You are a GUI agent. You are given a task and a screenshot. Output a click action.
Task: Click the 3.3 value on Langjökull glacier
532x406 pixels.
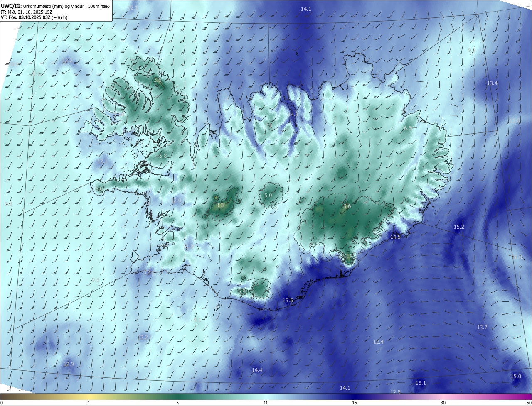(220, 205)
